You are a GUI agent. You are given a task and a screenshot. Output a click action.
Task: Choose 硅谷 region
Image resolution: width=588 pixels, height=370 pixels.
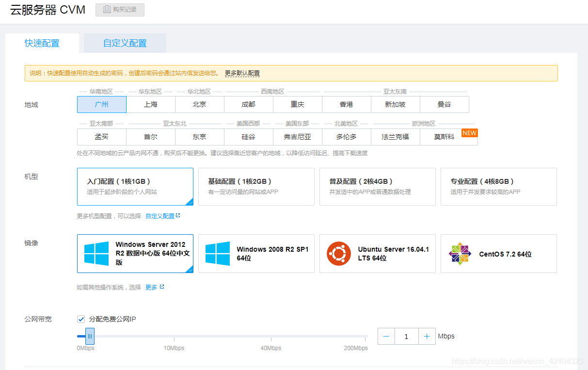pyautogui.click(x=249, y=137)
